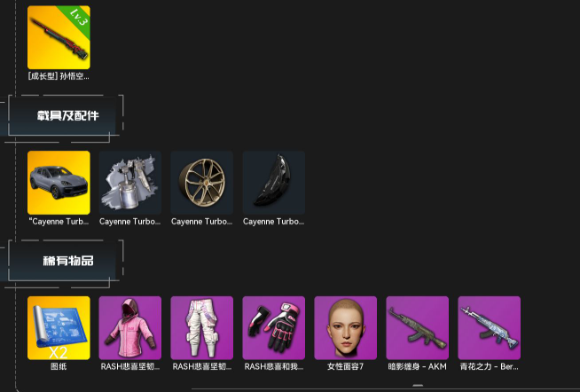Choose the Cayenne Turbo gold wheel rim
Screen dimensions: 580x392
coord(202,183)
